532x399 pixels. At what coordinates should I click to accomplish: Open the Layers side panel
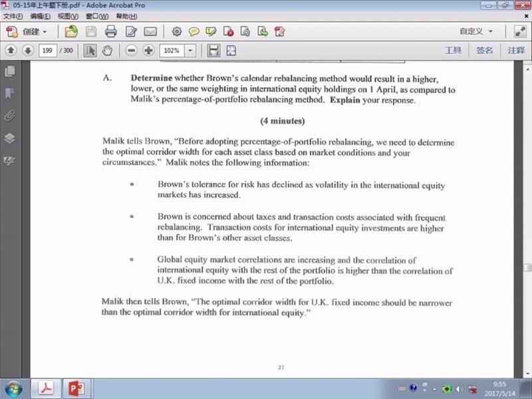[9, 138]
